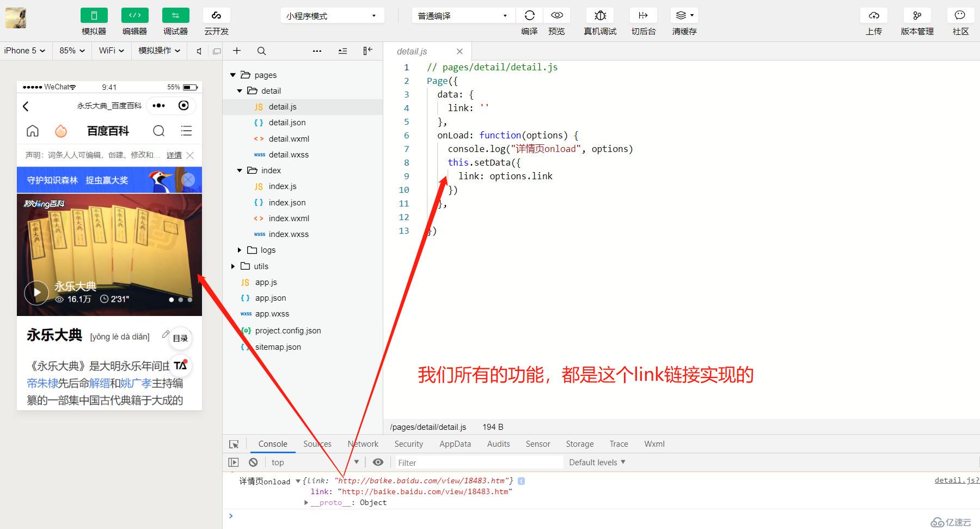Switch to the Wxml tab
The image size is (980, 529).
654,444
